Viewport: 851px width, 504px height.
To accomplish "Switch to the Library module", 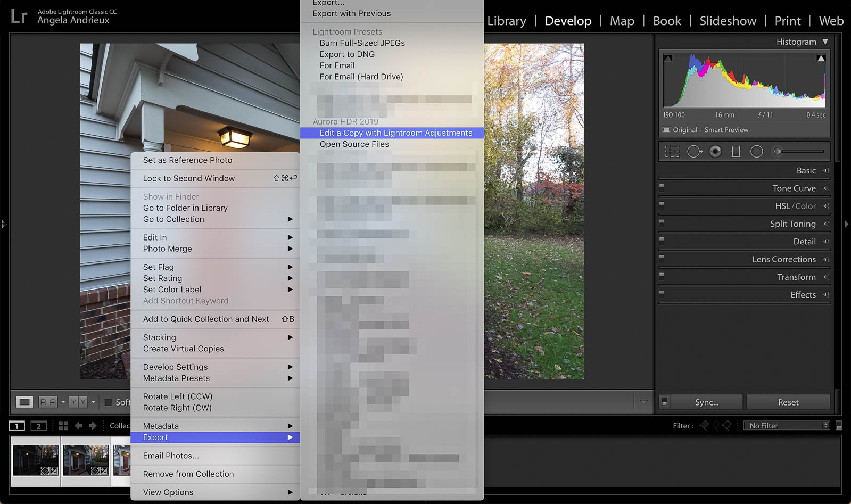I will 506,21.
